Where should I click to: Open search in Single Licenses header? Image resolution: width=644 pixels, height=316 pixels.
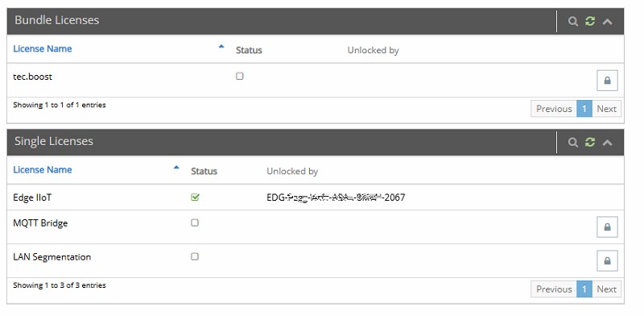coord(572,143)
